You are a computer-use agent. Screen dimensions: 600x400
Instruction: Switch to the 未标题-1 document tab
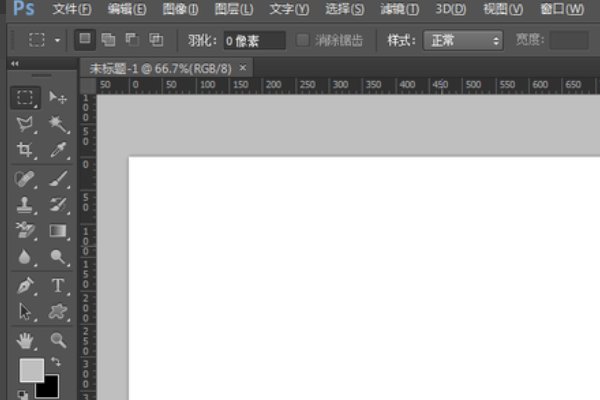tap(160, 69)
